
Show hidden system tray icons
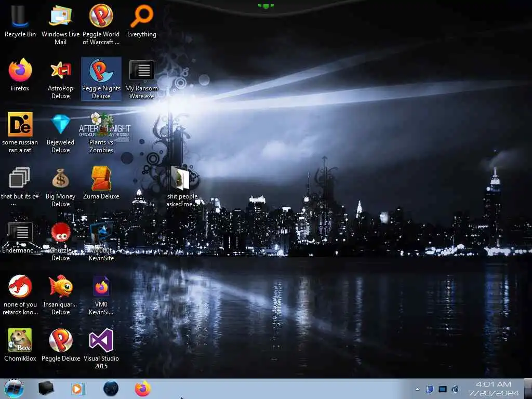pyautogui.click(x=418, y=389)
